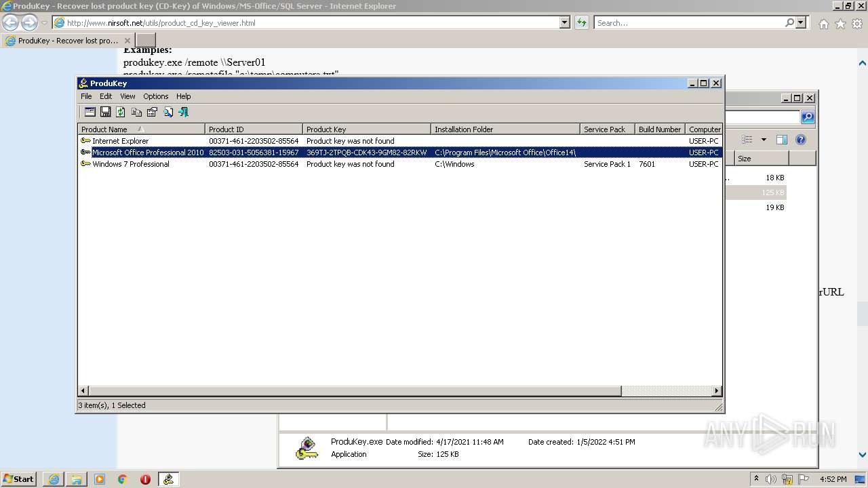The width and height of the screenshot is (868, 488).
Task: Select the ProduKey browser tab
Action: pyautogui.click(x=68, y=41)
